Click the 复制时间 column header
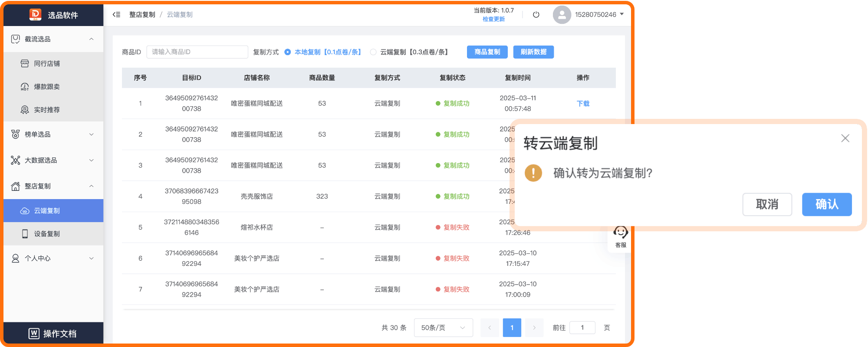The image size is (868, 347). click(517, 78)
